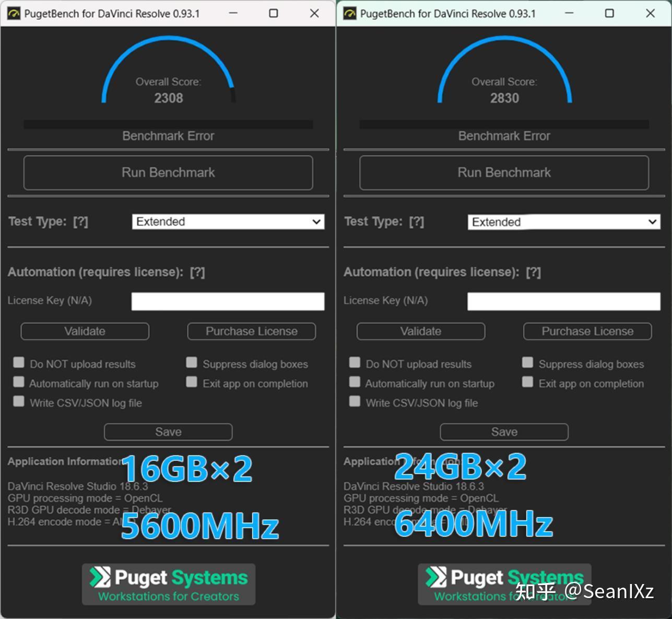Maximize the left PugetBench window
Image resolution: width=672 pixels, height=619 pixels.
(274, 13)
